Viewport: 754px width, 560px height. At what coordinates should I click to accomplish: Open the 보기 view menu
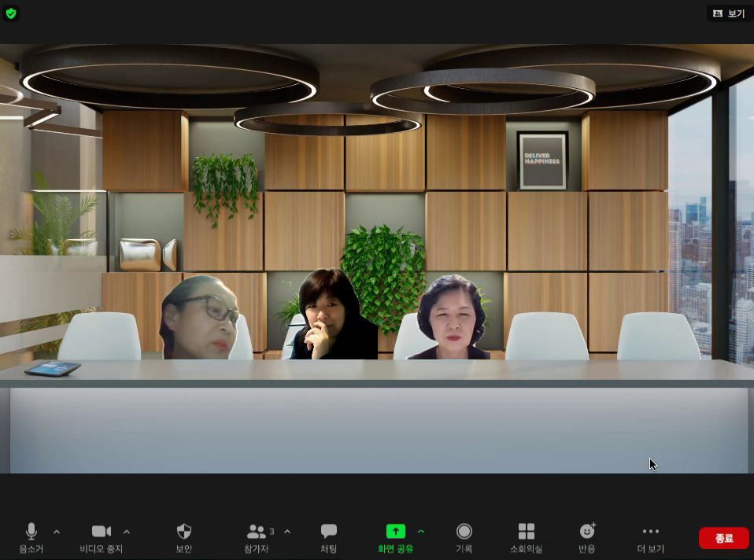(729, 13)
